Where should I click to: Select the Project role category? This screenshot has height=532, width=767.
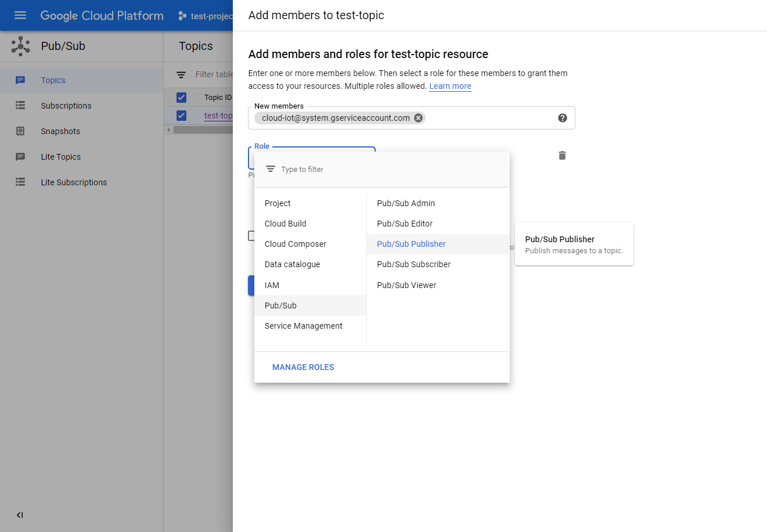pos(311,203)
